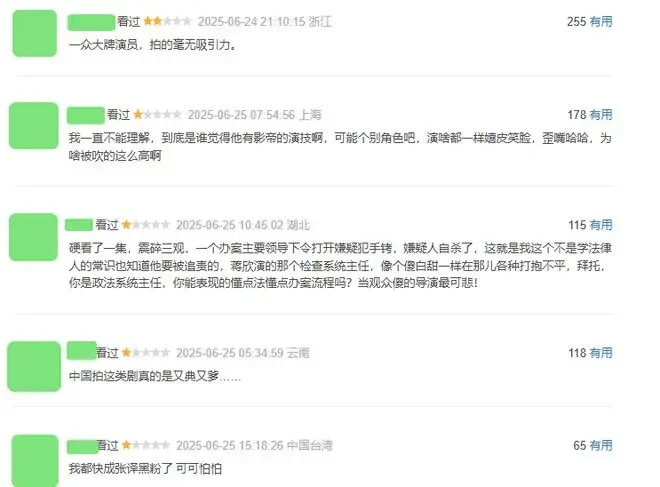This screenshot has width=660, height=487.
Task: Click the one-star rating on Shanghai review
Action: click(x=157, y=114)
